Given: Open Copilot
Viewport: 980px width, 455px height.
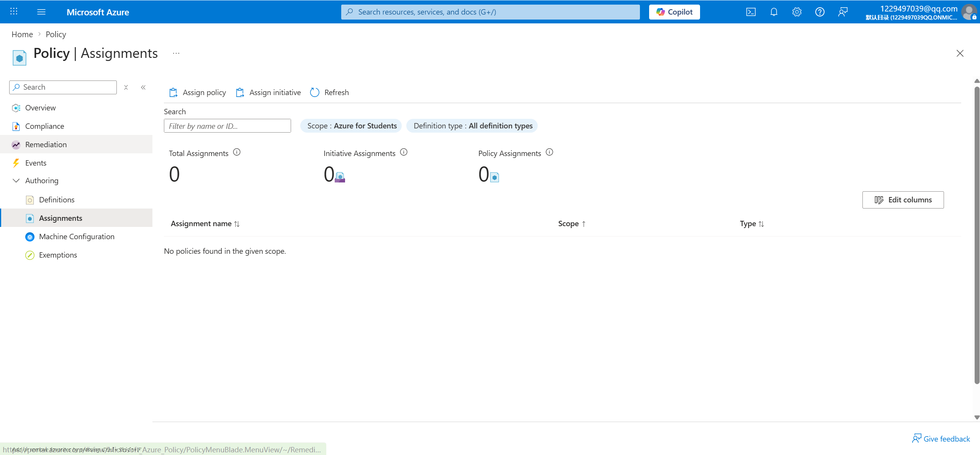Looking at the screenshot, I should pyautogui.click(x=674, y=12).
